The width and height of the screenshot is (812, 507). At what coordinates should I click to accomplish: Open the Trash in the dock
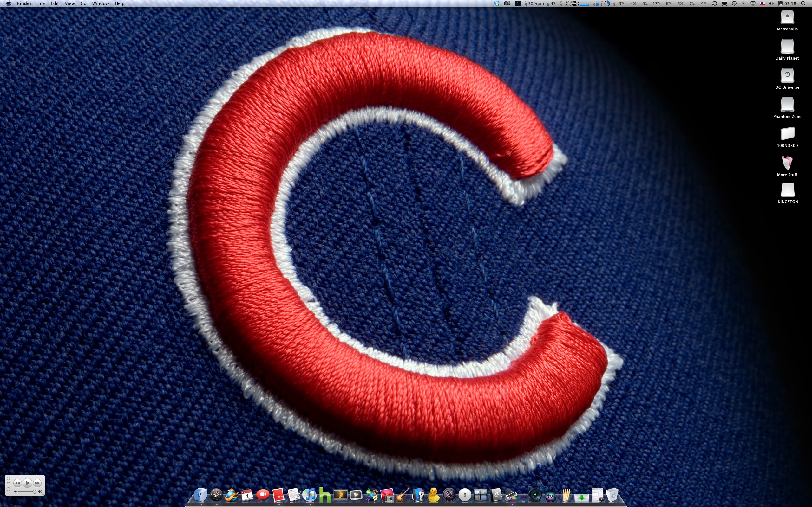[612, 495]
